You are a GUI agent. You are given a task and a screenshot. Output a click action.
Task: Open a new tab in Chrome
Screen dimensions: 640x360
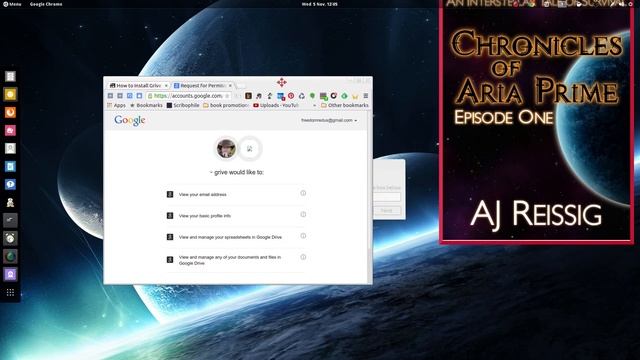241,86
